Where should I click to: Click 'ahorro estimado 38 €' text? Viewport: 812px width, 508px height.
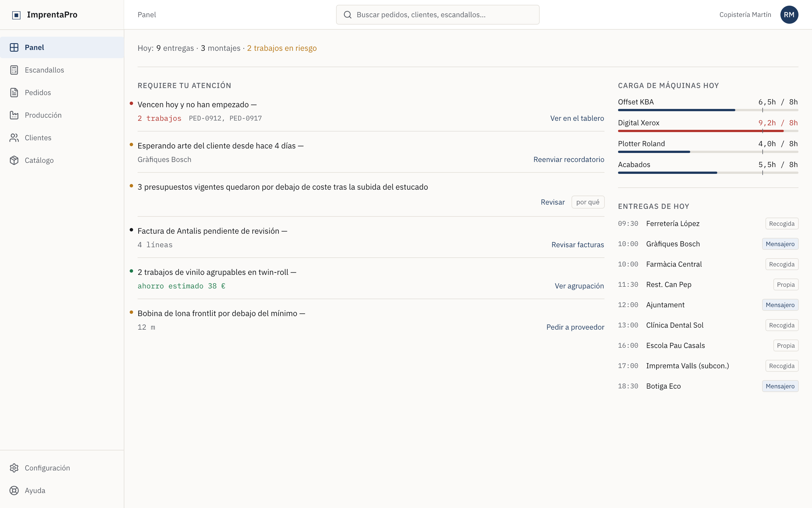pos(182,286)
